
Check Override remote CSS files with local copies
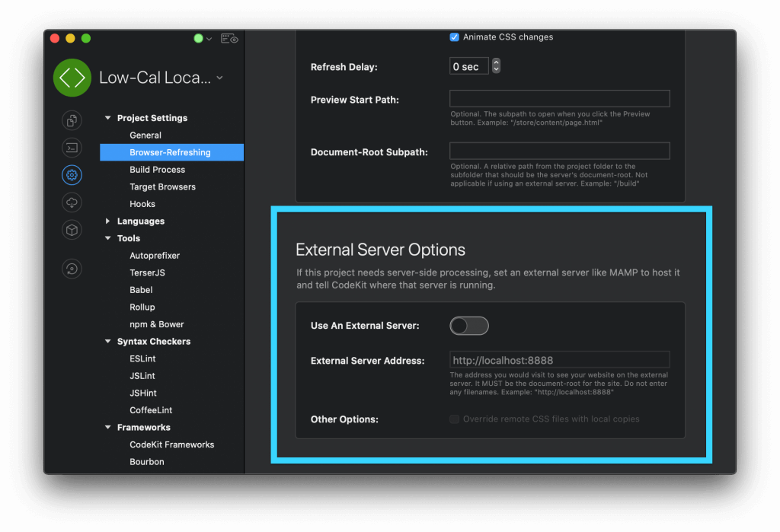pos(454,419)
